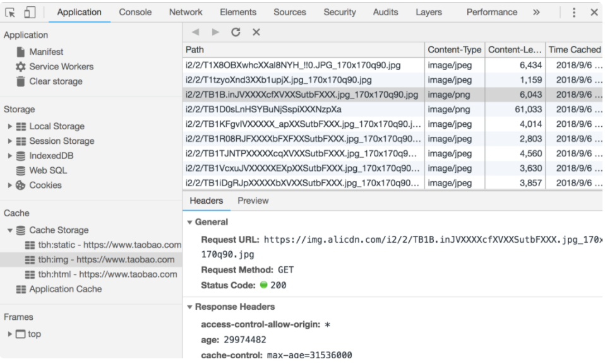Collapse the Cache Storage tree node
The image size is (605, 364).
coord(10,230)
